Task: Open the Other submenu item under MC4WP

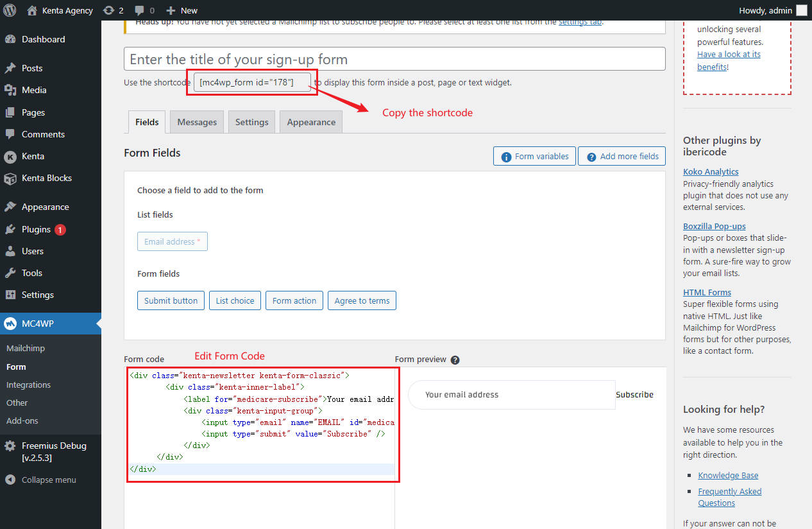Action: (x=17, y=403)
